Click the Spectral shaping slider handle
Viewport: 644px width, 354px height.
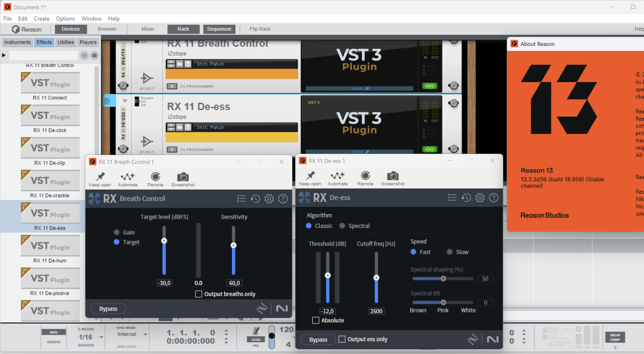point(443,278)
